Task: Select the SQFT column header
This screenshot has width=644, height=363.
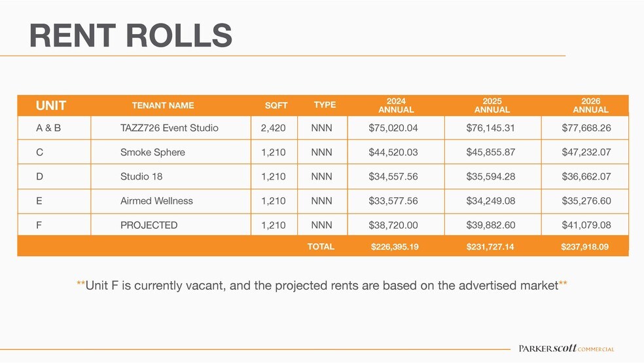Action: pyautogui.click(x=276, y=105)
